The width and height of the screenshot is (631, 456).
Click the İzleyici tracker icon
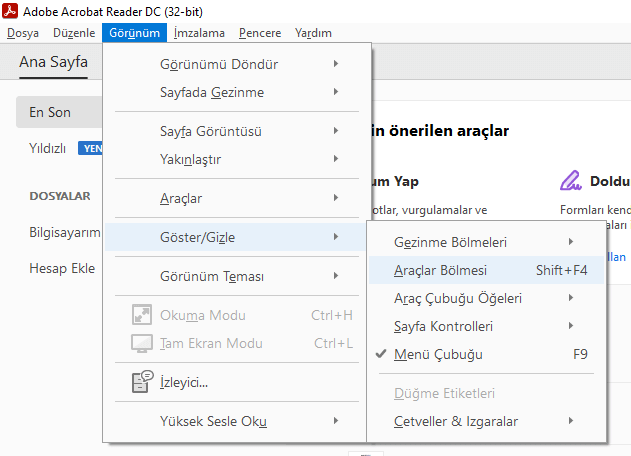click(142, 382)
